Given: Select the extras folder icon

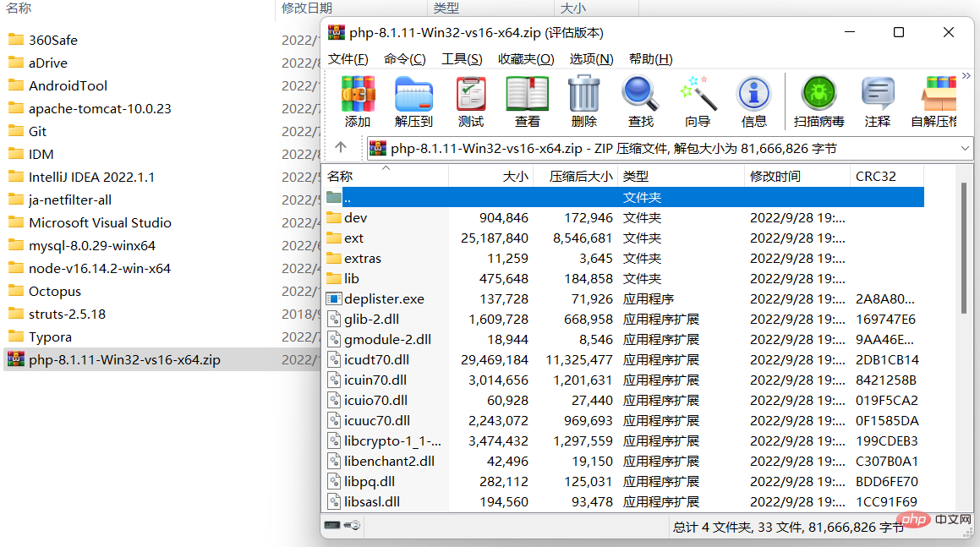Looking at the screenshot, I should pyautogui.click(x=334, y=258).
